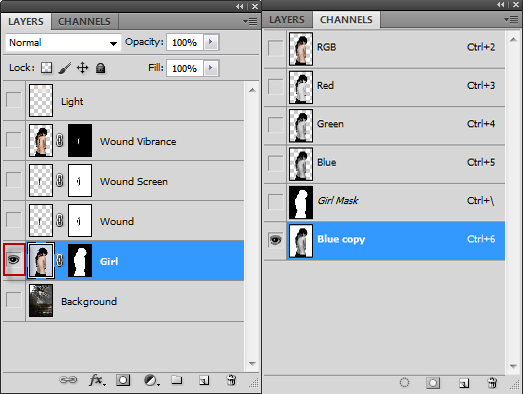Image resolution: width=524 pixels, height=394 pixels.
Task: Show the Wound Vibrance layer
Action: click(x=14, y=140)
